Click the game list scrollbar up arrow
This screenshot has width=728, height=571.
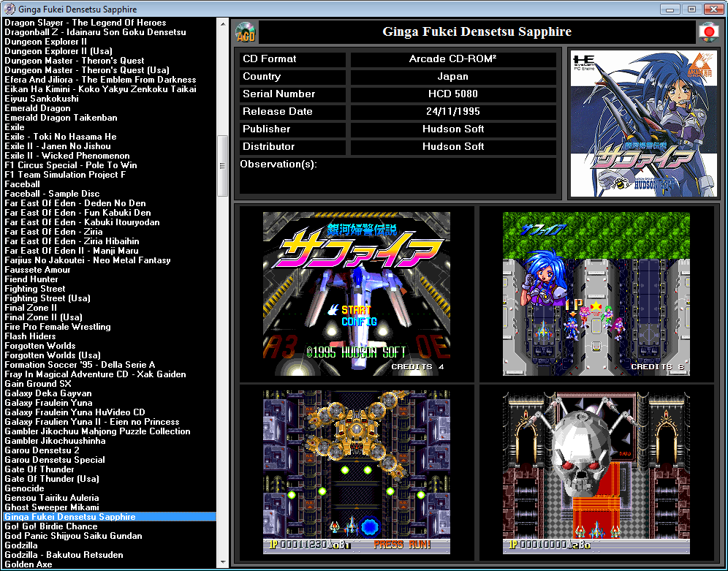(x=223, y=23)
